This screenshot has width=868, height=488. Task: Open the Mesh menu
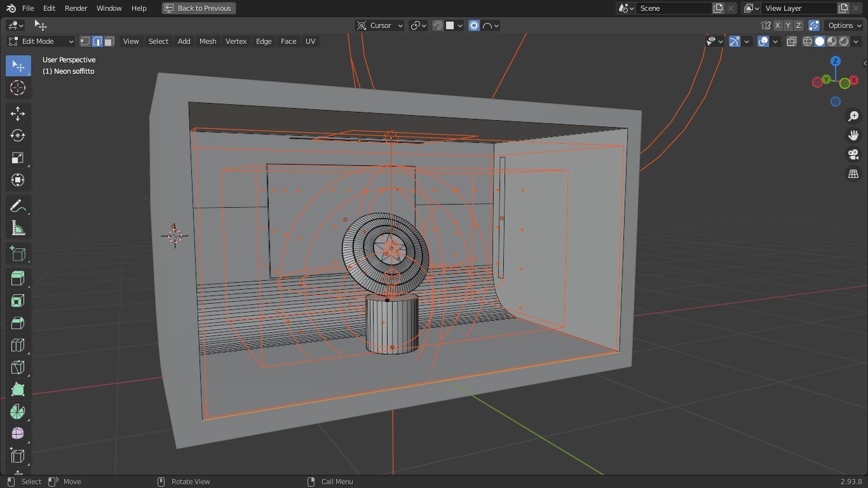pyautogui.click(x=208, y=41)
